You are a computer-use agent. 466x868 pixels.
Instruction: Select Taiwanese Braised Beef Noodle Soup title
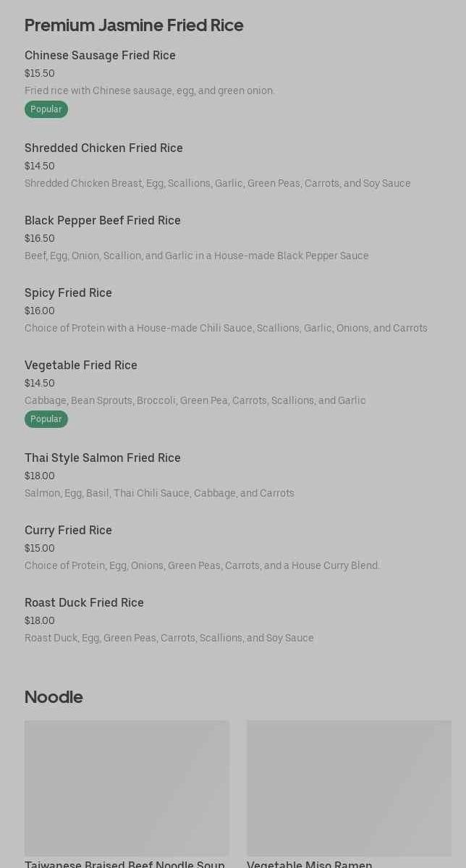point(124,864)
